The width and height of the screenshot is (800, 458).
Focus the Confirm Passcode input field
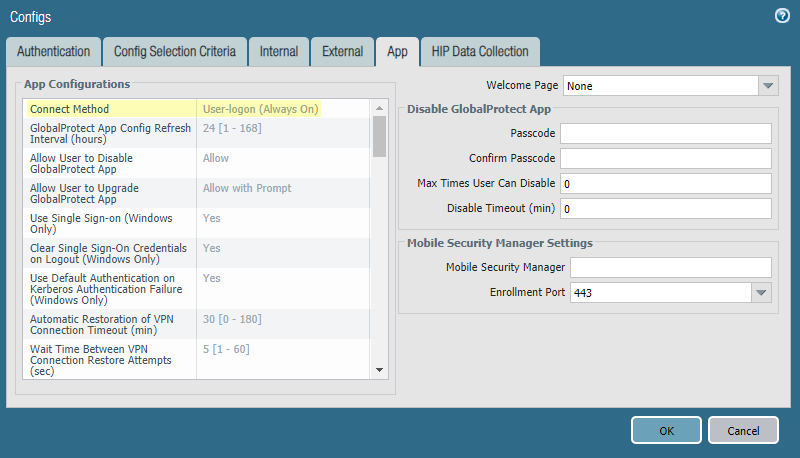pyautogui.click(x=666, y=158)
